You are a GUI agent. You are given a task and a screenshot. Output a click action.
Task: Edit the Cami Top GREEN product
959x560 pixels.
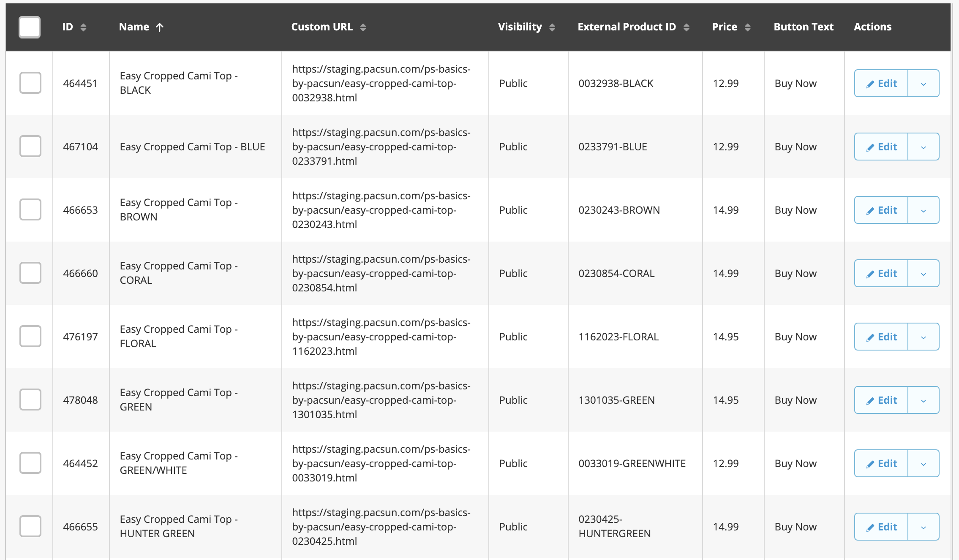coord(881,400)
